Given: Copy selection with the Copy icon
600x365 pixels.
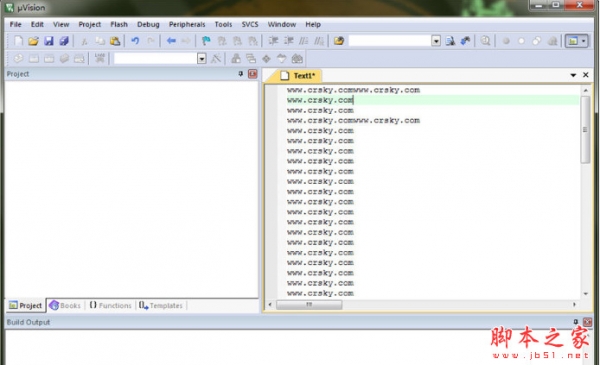Looking at the screenshot, I should pyautogui.click(x=99, y=41).
